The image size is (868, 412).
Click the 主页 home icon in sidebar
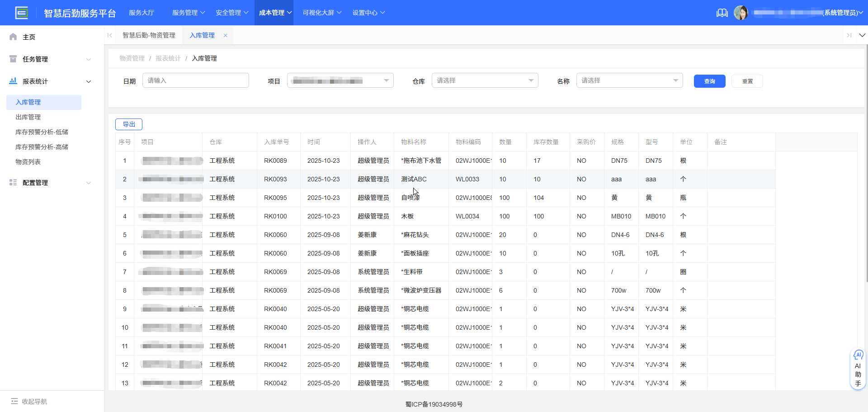point(13,37)
